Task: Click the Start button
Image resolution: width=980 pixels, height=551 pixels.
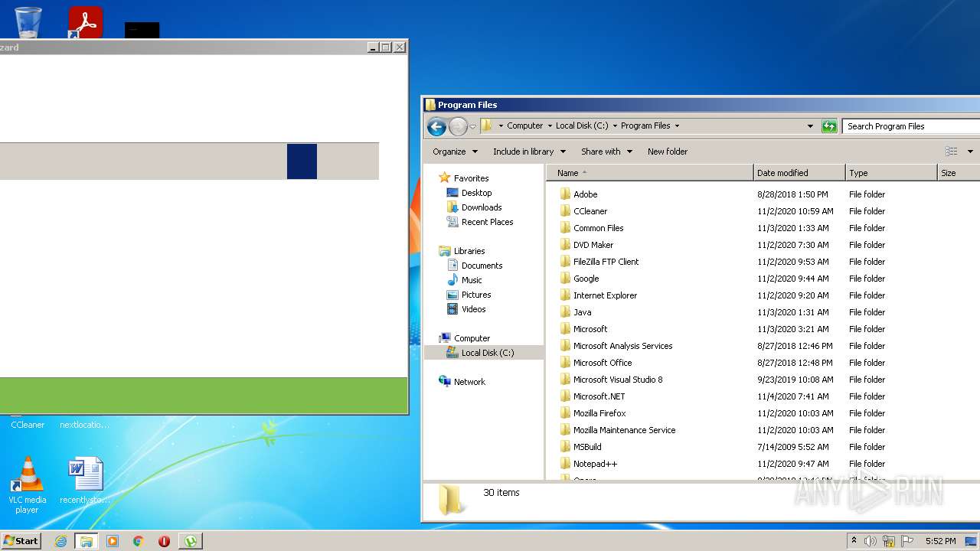Action: [x=21, y=541]
